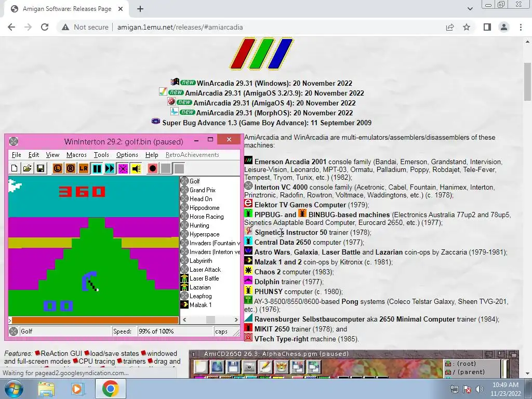Click the game list's right scroll arrow

coord(236,320)
